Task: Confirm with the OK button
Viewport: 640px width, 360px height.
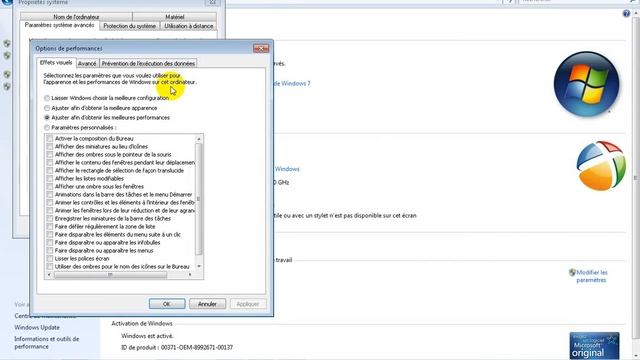Action: [167, 304]
